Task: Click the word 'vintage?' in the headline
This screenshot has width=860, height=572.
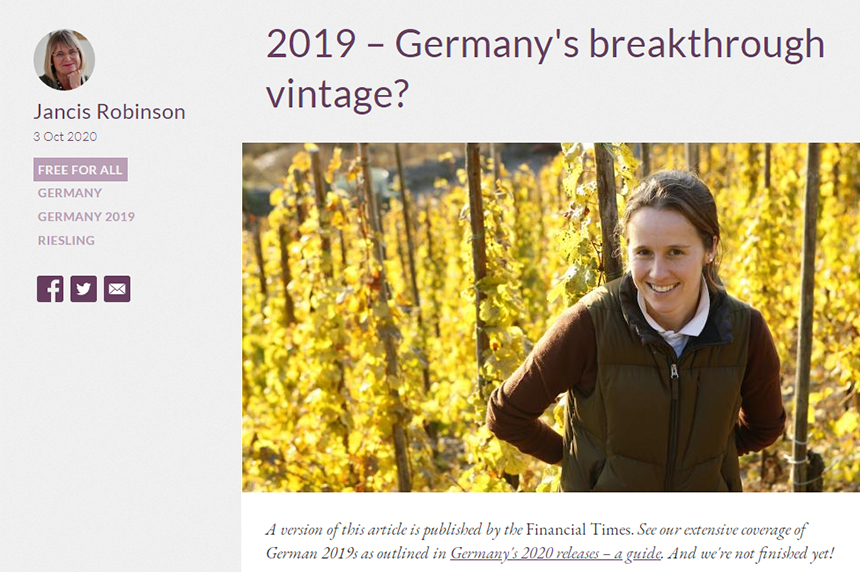Action: point(338,93)
